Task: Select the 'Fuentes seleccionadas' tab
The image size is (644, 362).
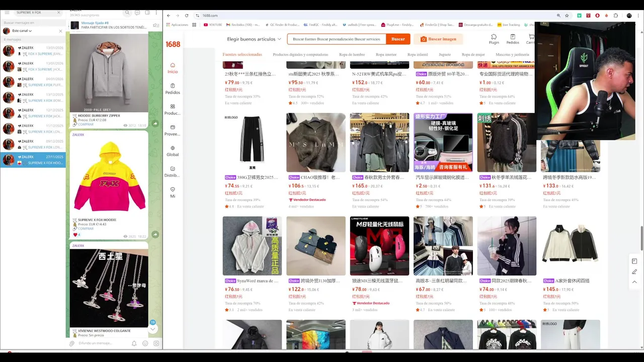Action: point(242,54)
